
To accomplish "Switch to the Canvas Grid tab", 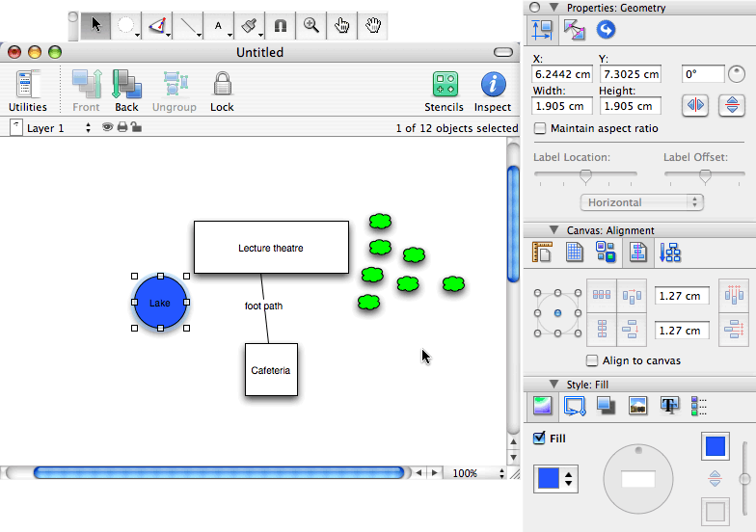I will [x=574, y=253].
